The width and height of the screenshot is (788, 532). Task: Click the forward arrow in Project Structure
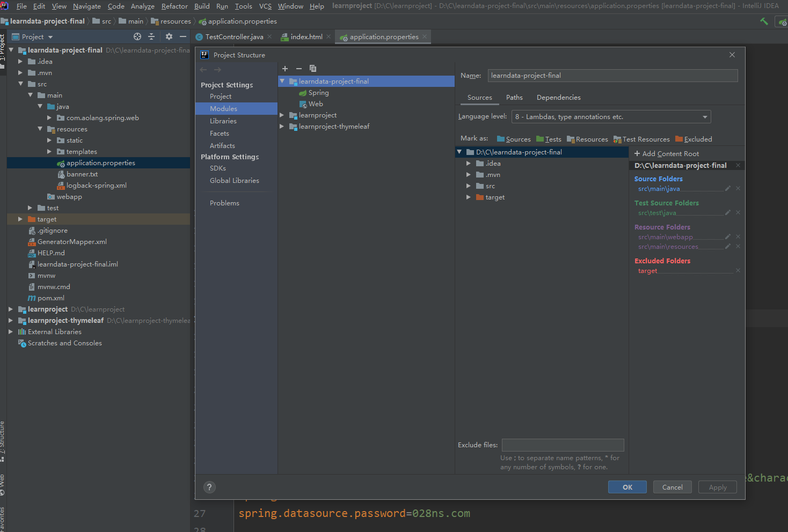coord(217,70)
